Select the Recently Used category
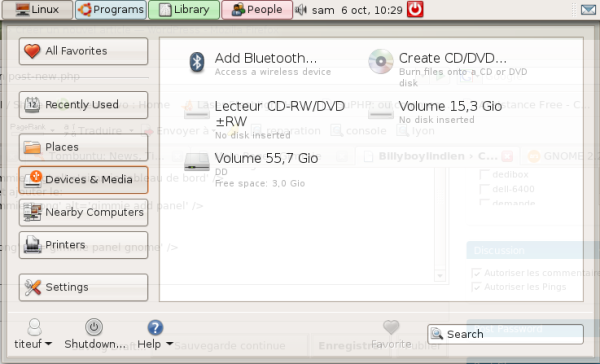Viewport: 600px width, 364px height. [x=83, y=104]
